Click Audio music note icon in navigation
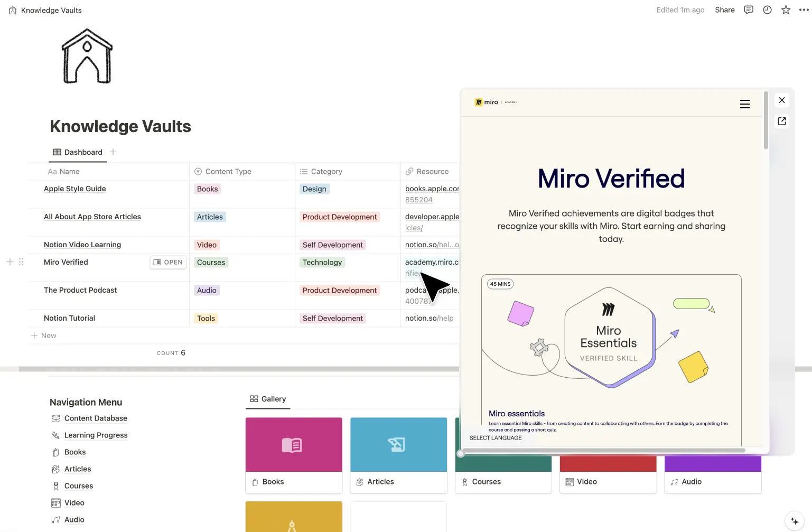The width and height of the screenshot is (812, 532). [56, 520]
